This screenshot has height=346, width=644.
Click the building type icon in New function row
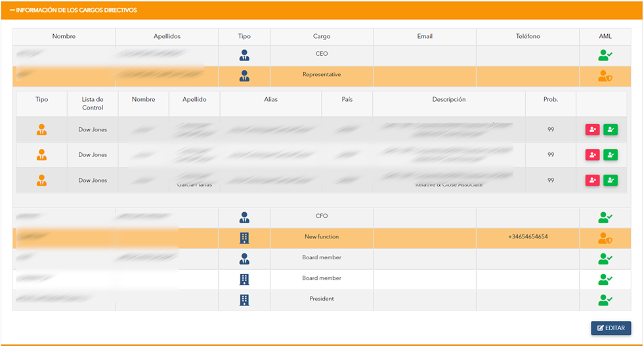[244, 238]
